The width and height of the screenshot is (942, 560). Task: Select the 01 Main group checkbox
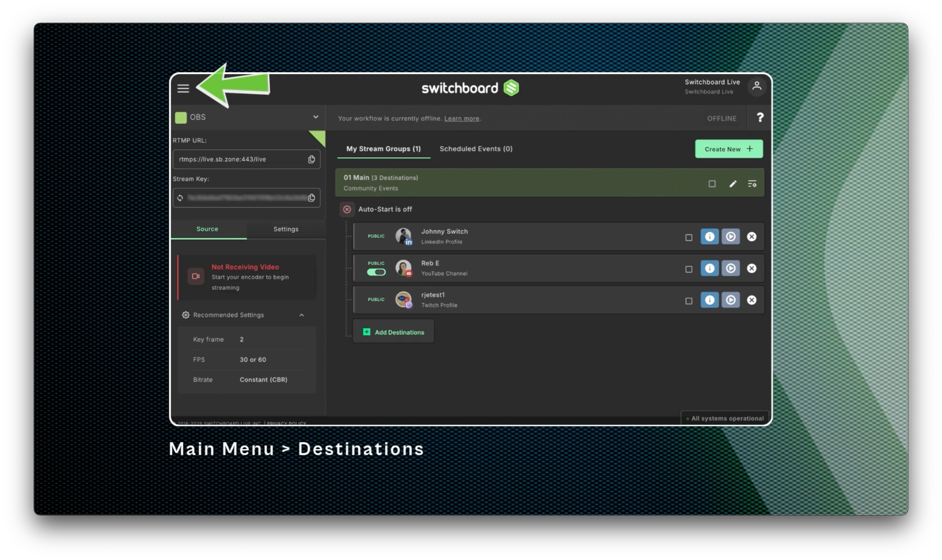[712, 184]
